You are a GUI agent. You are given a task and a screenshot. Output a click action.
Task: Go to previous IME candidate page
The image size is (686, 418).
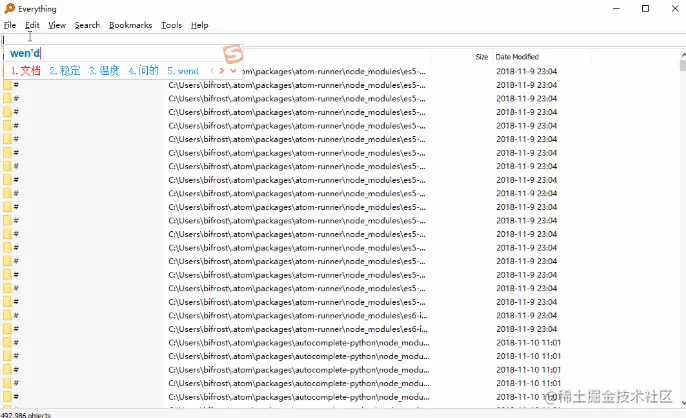212,70
